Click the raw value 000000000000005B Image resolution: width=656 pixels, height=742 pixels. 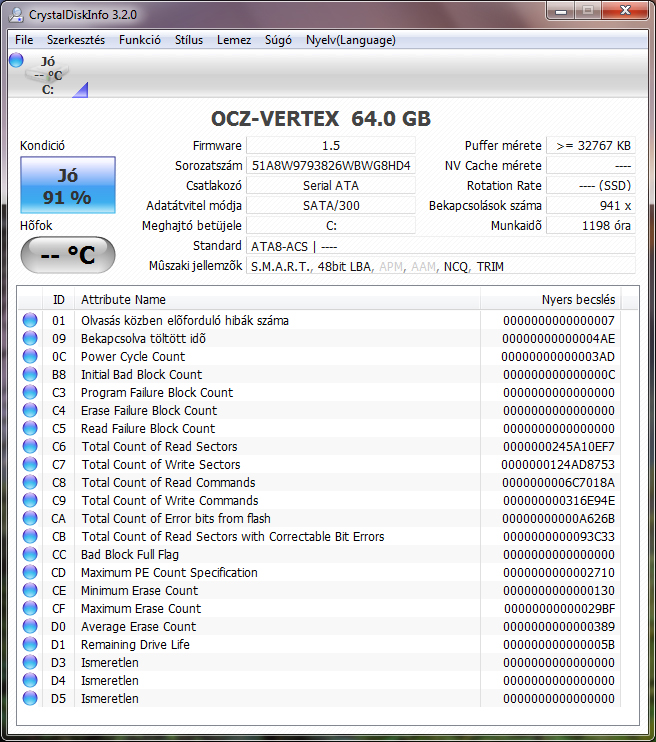pyautogui.click(x=559, y=644)
